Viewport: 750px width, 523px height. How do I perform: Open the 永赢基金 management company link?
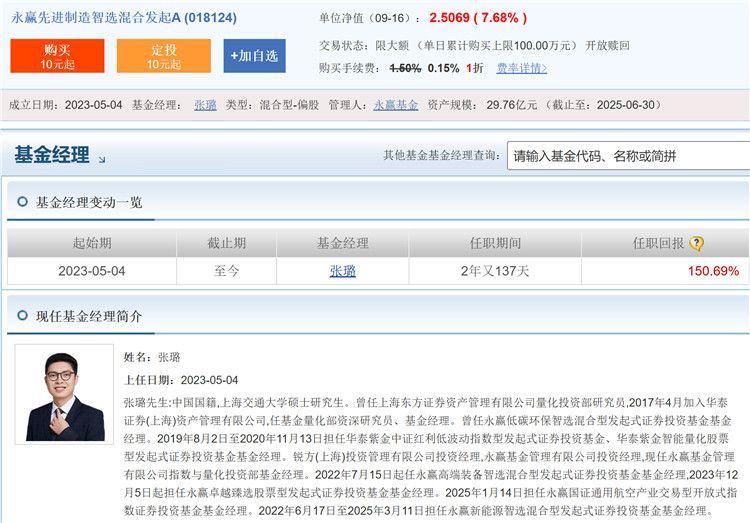(395, 105)
